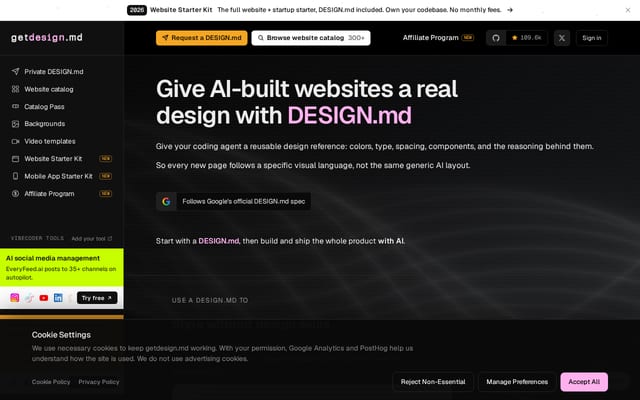Click the Cookie Settings heading
Image resolution: width=640 pixels, height=400 pixels.
pyautogui.click(x=61, y=335)
